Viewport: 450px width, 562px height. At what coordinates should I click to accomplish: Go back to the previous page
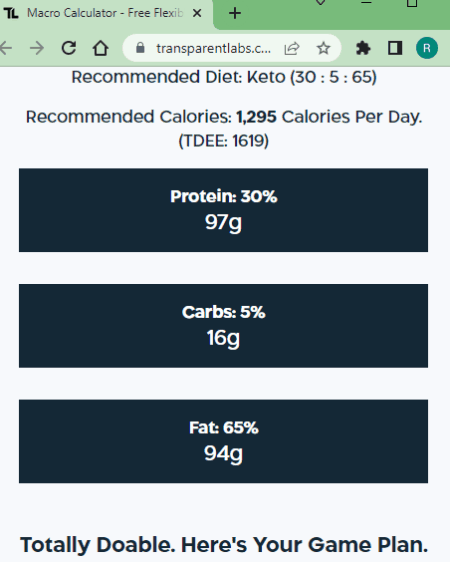(5, 48)
